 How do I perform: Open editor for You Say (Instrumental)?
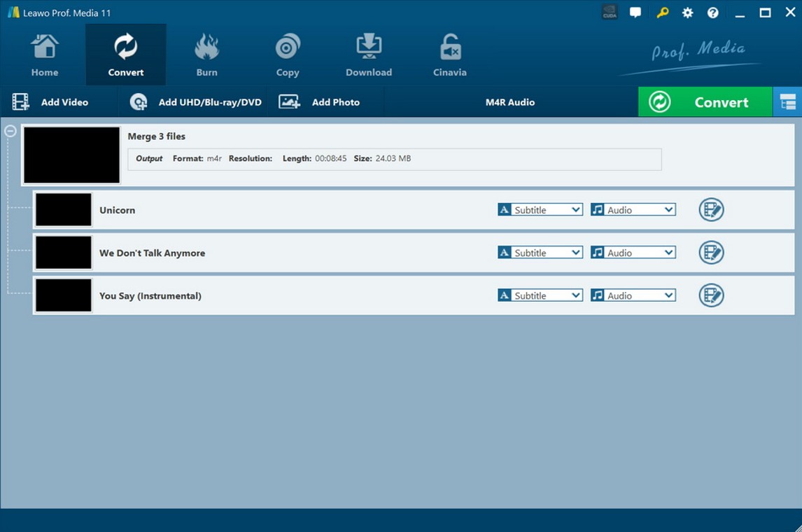pos(711,295)
